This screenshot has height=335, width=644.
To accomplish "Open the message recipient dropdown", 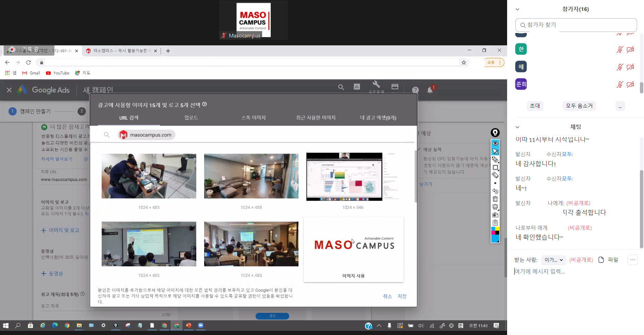I will [553, 260].
